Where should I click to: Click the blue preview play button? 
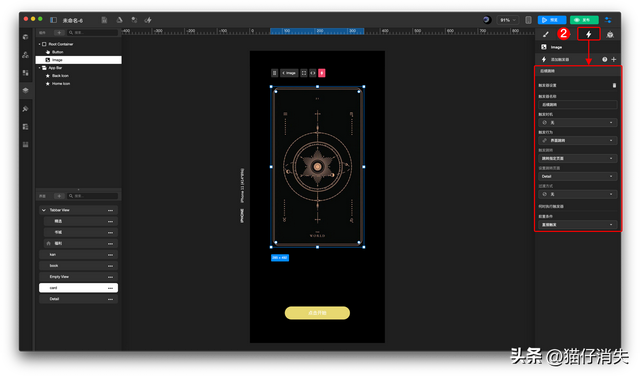tap(552, 20)
